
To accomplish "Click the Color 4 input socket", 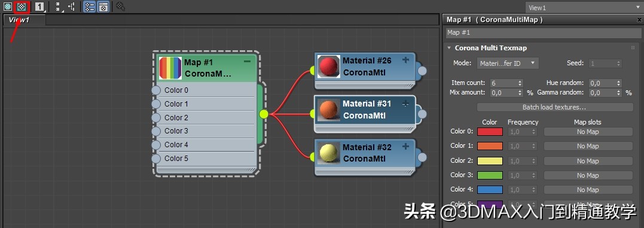I will click(156, 145).
